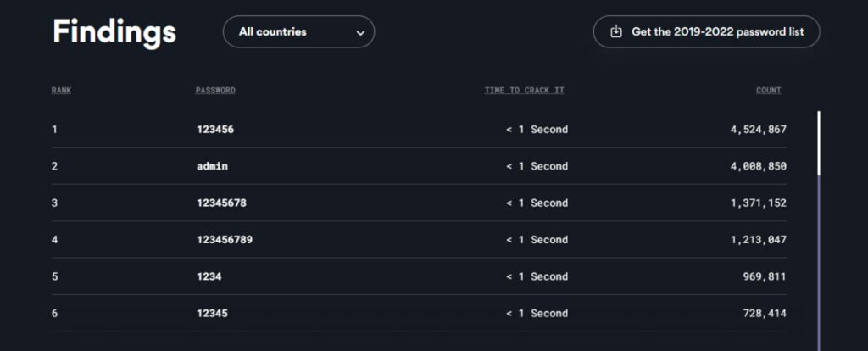Screen dimensions: 868x351
Task: Click the scrollbar track below the thumb
Action: coord(819,263)
